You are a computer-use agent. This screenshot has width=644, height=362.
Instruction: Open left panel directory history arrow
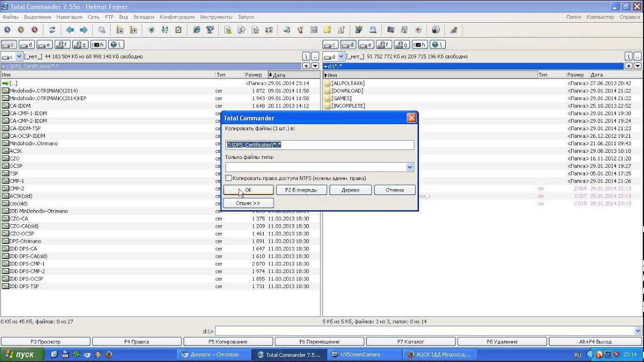315,66
